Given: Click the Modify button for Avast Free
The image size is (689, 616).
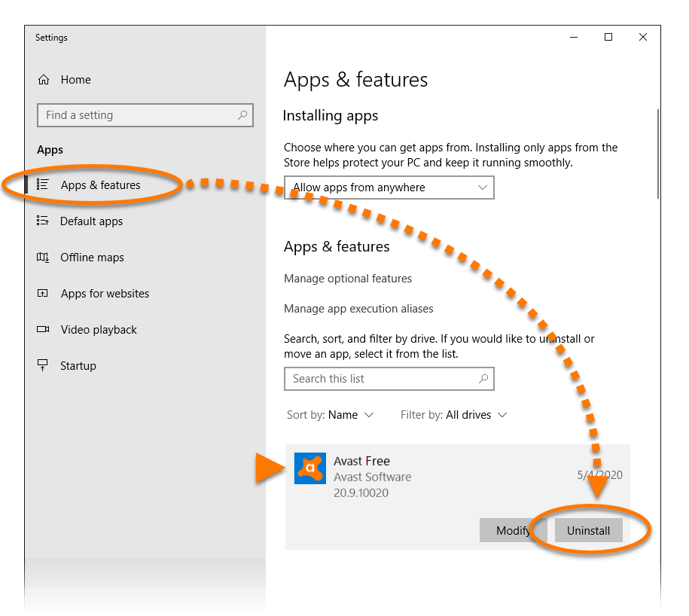Looking at the screenshot, I should tap(513, 530).
